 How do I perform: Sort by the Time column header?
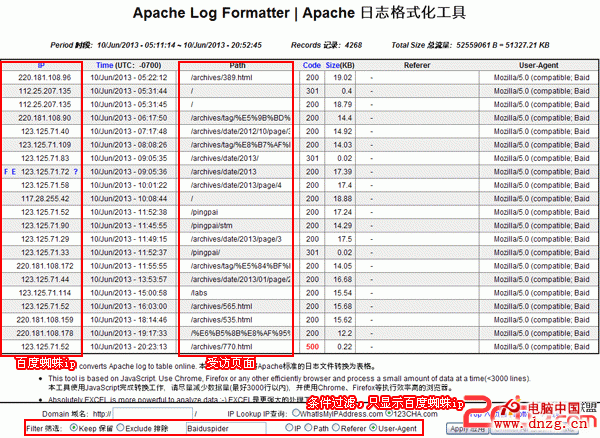(x=104, y=65)
